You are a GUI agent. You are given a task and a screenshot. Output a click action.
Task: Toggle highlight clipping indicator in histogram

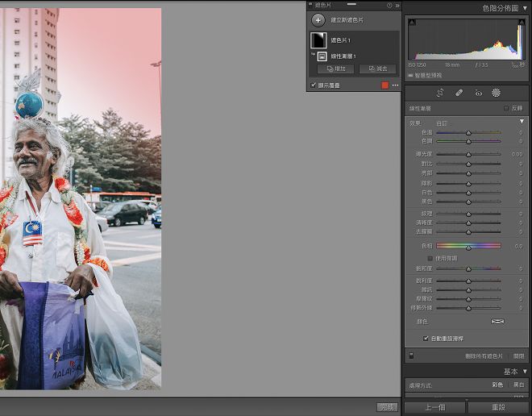[522, 23]
